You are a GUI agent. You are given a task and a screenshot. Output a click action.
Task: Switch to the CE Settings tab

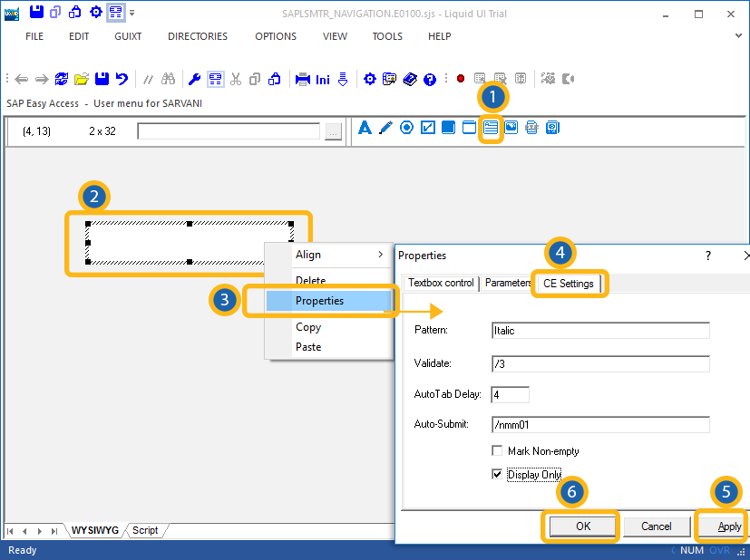coord(569,284)
